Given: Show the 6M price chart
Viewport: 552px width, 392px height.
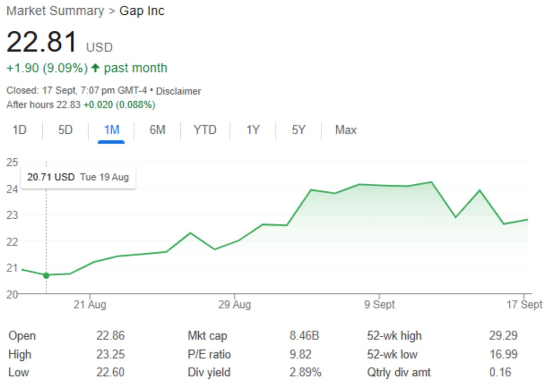Looking at the screenshot, I should click(x=157, y=130).
